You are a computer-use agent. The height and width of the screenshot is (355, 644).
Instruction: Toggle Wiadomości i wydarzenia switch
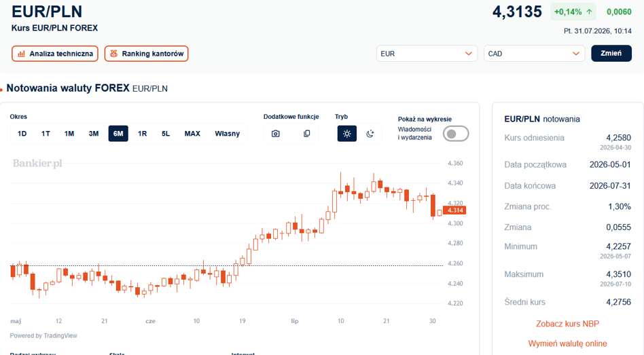pyautogui.click(x=455, y=134)
